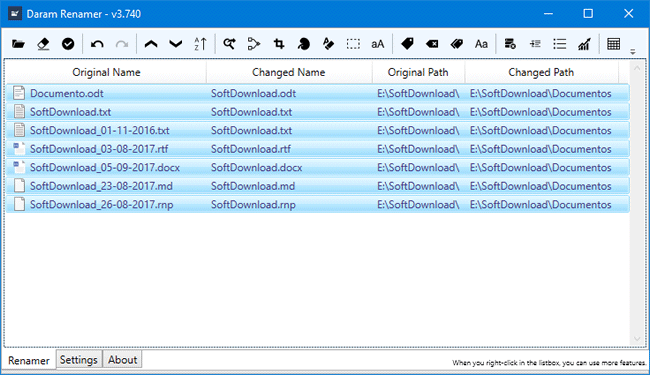Click the backspace-shaped delete-extension icon
The image size is (650, 375).
click(x=432, y=44)
